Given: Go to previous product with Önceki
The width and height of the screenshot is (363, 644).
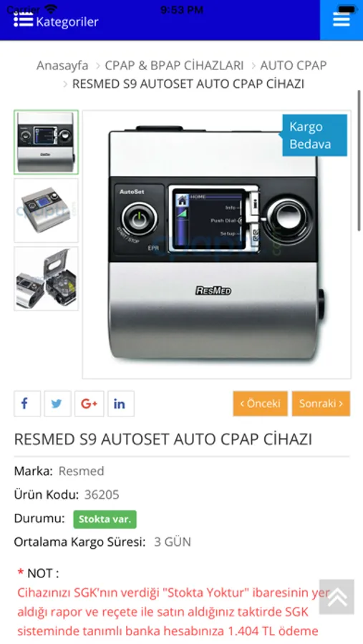Looking at the screenshot, I should click(260, 404).
